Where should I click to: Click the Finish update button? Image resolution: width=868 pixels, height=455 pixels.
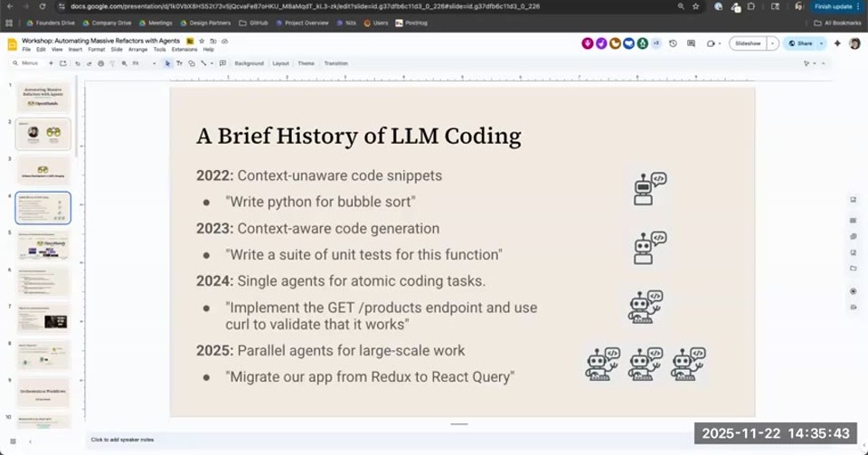click(835, 6)
